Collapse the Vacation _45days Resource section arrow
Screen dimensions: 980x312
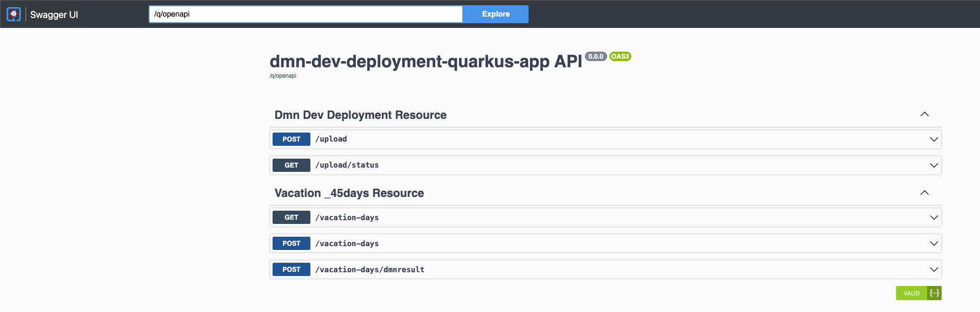tap(925, 193)
